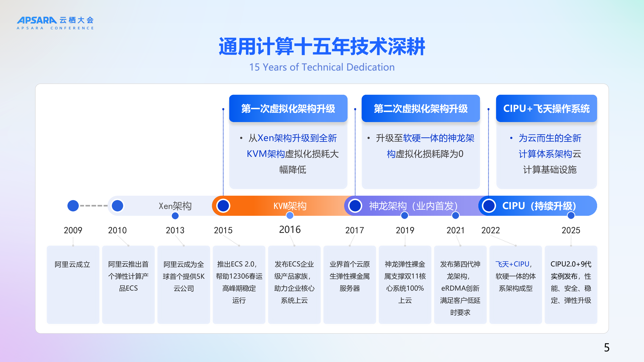Click the 阿里云成立 card
This screenshot has width=644, height=362.
point(73,284)
